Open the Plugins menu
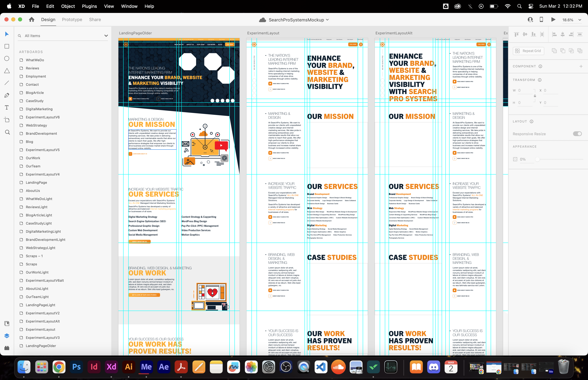 (x=89, y=6)
